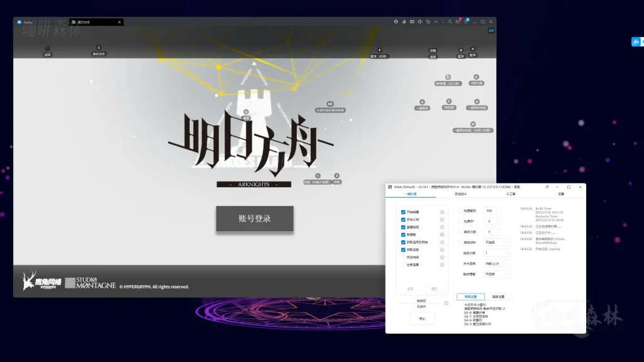Click the 吃理智药 count input field
Viewport: 644px width, 362px height.
click(x=492, y=221)
